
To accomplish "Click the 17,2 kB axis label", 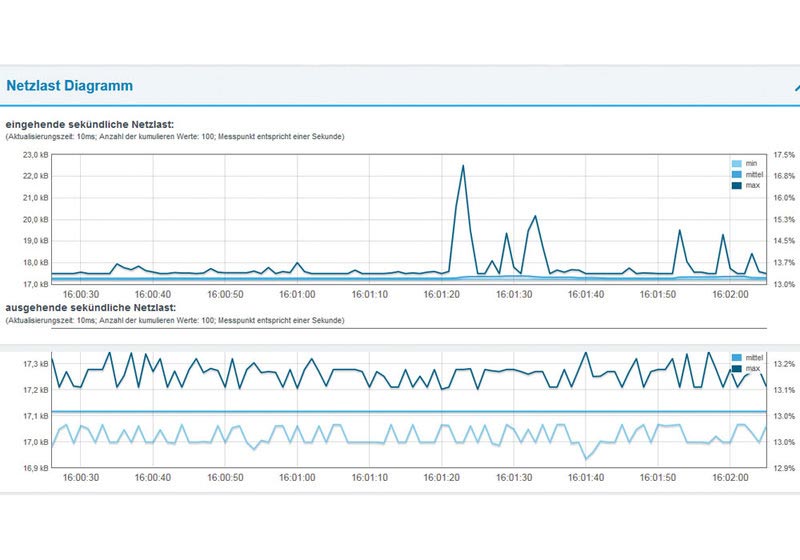I will 36,390.
